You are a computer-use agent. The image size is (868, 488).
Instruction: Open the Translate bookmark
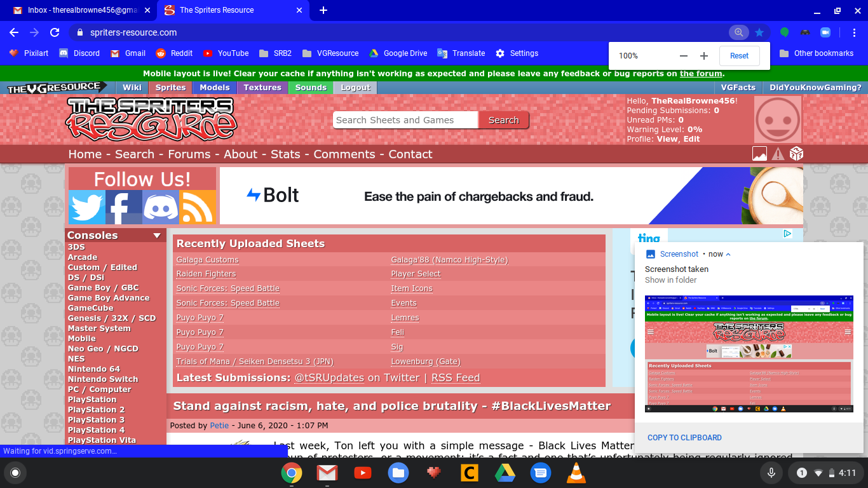[x=461, y=53]
